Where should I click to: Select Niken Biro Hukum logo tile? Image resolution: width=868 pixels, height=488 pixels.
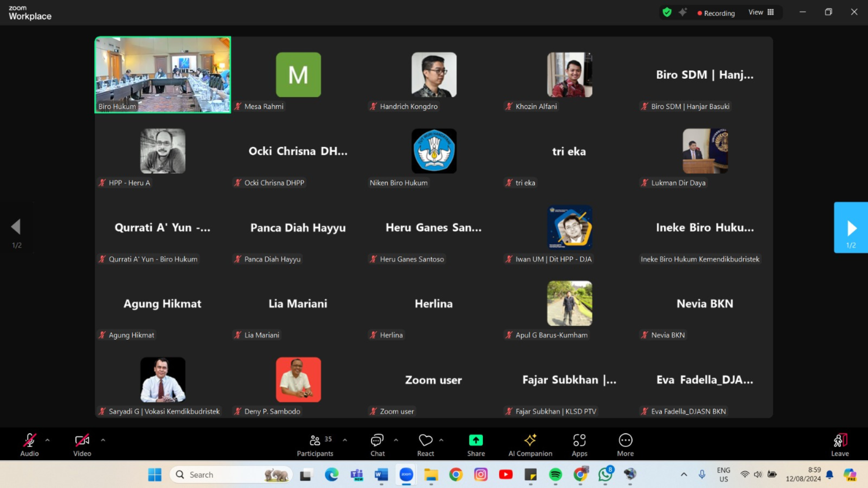point(434,151)
